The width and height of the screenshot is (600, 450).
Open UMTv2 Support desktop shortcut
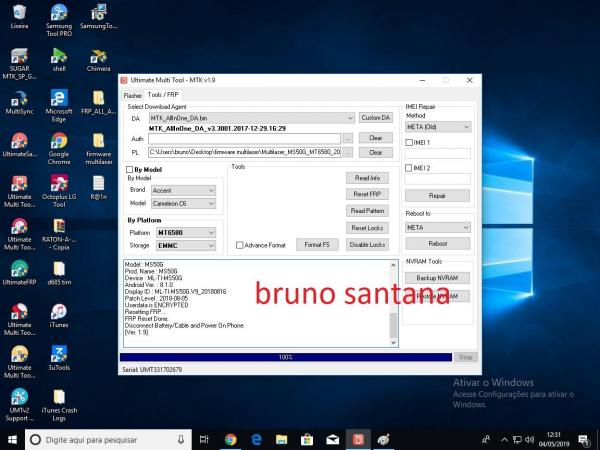(x=19, y=405)
